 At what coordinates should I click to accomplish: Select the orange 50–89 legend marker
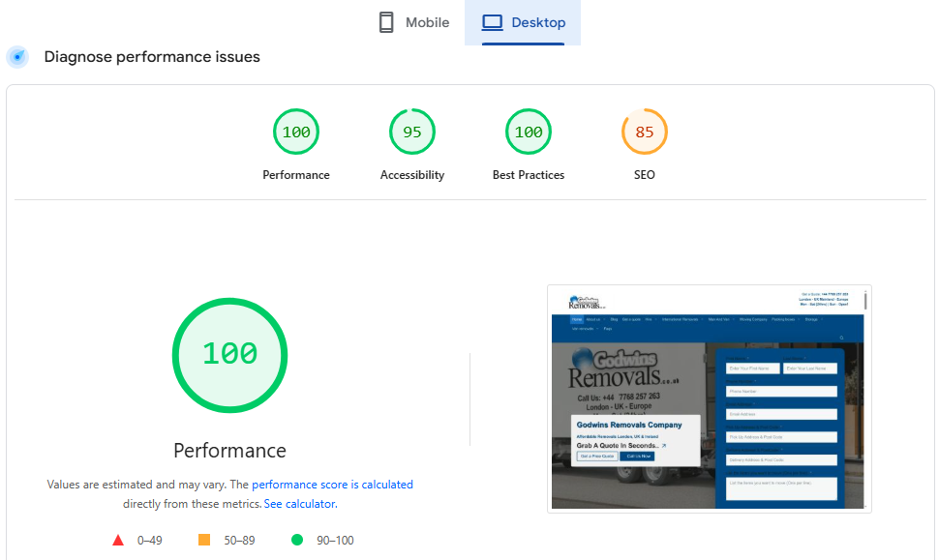point(202,540)
